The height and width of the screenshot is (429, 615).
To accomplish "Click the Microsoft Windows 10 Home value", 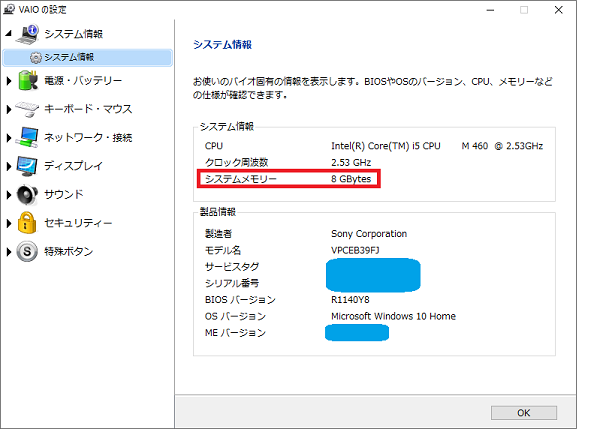I will 393,316.
